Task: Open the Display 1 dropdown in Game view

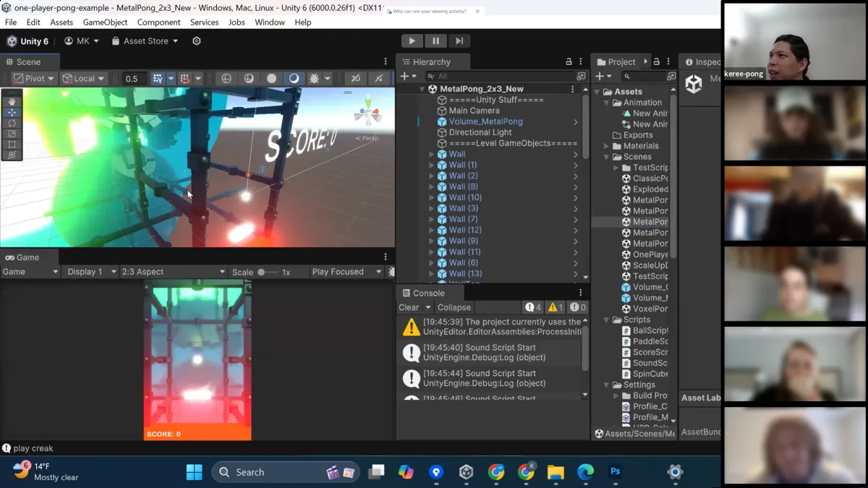Action: coord(91,272)
